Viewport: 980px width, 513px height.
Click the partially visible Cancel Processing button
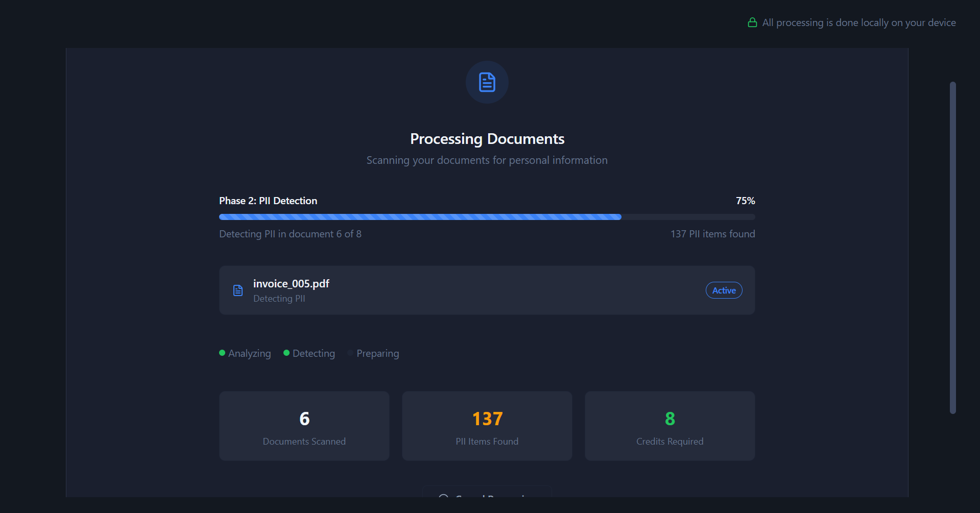click(x=487, y=493)
